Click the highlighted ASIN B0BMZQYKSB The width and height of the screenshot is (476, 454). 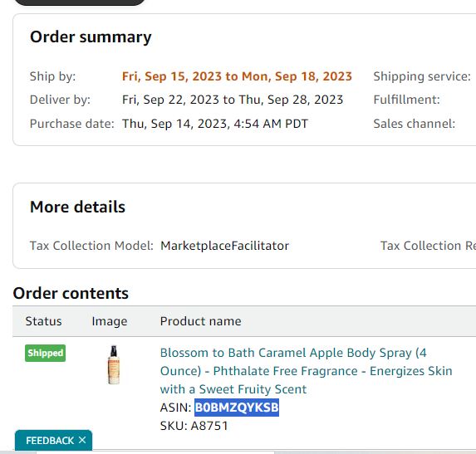(237, 408)
